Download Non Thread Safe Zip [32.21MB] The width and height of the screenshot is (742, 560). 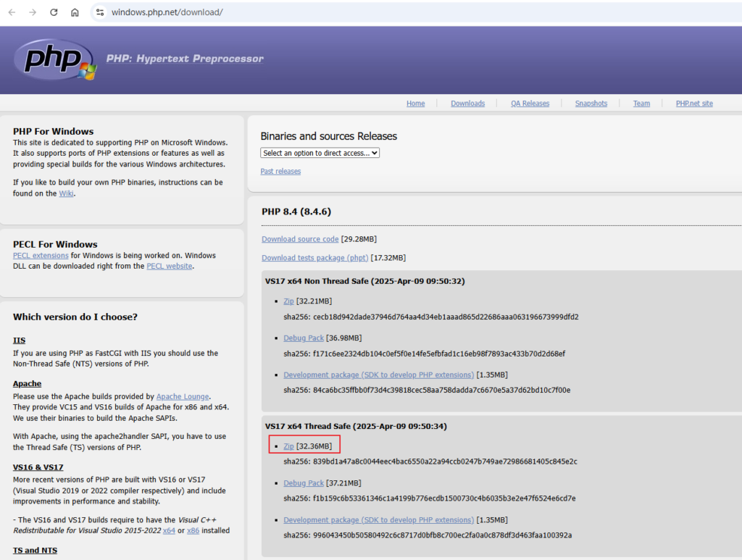click(x=288, y=301)
